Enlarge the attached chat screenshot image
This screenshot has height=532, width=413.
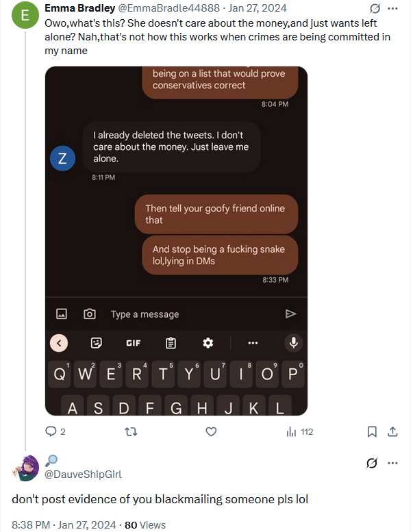click(x=176, y=241)
